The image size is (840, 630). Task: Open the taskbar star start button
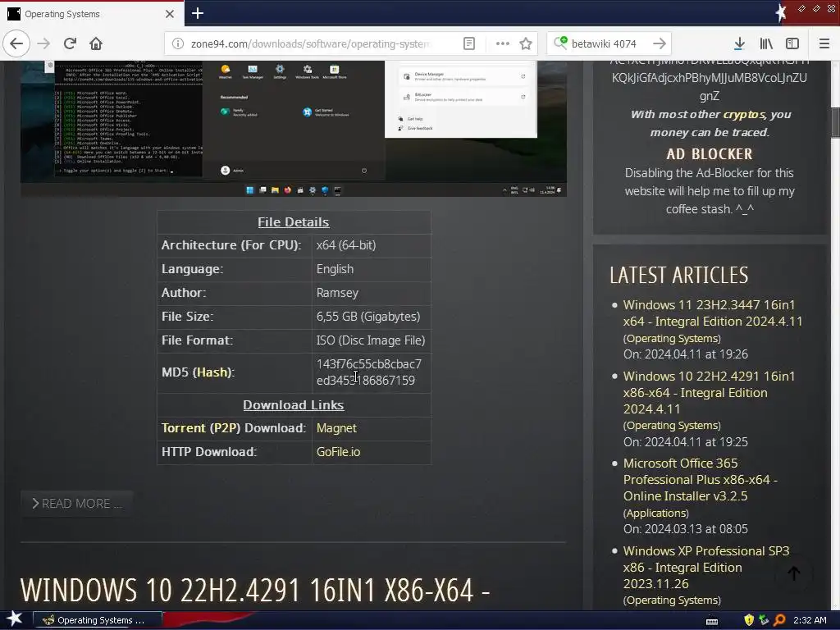pyautogui.click(x=15, y=619)
